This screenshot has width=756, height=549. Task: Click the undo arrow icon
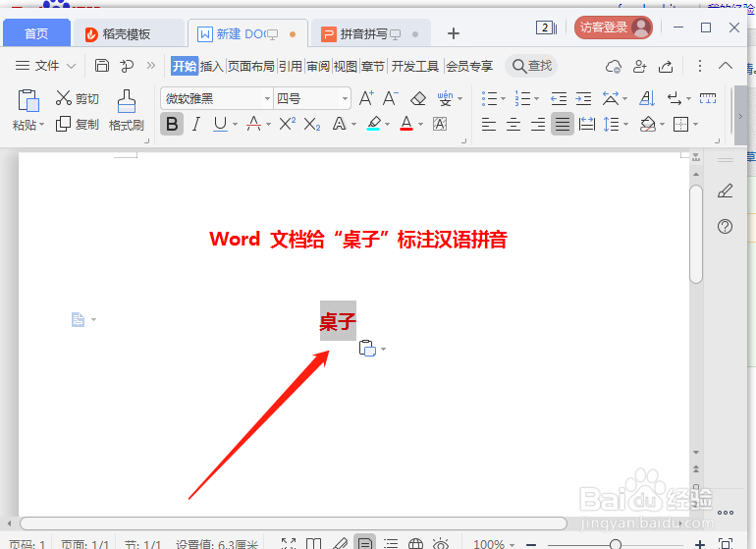click(127, 65)
